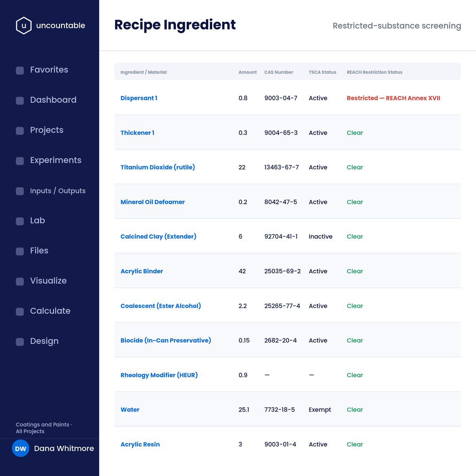This screenshot has height=476, width=476.
Task: Open Titanium Dioxide (rutile) ingredient link
Action: click(158, 167)
